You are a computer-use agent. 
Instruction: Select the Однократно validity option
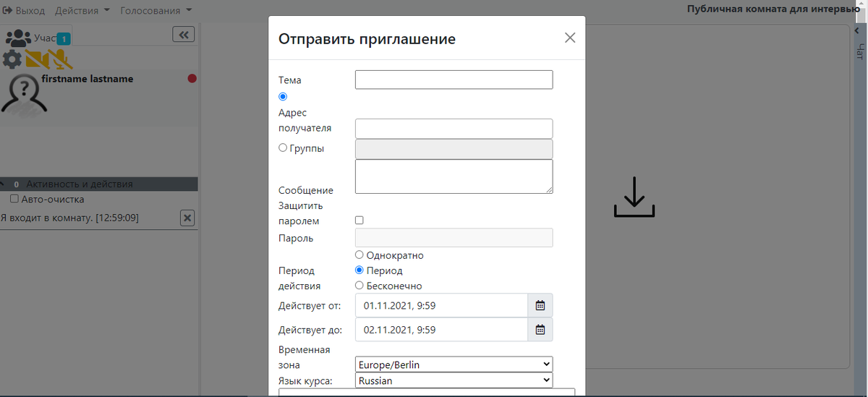click(359, 255)
